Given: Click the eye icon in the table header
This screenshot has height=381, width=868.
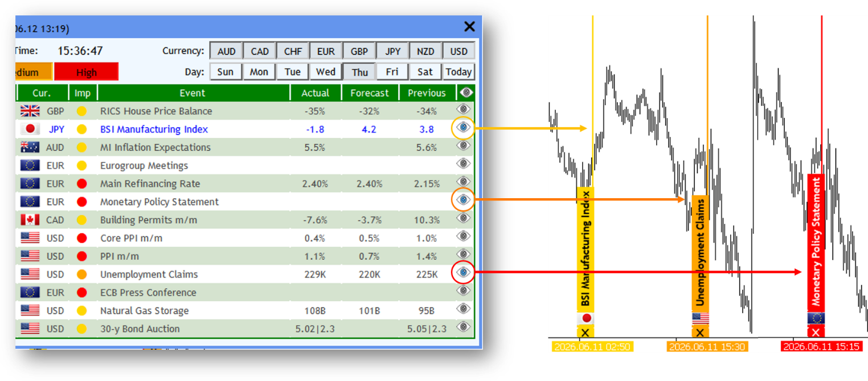Looking at the screenshot, I should [x=466, y=92].
